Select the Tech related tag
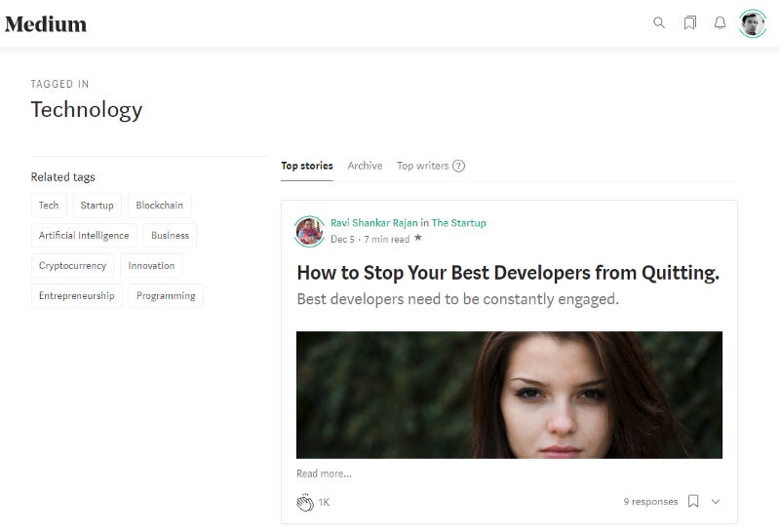This screenshot has width=780, height=532. point(49,206)
